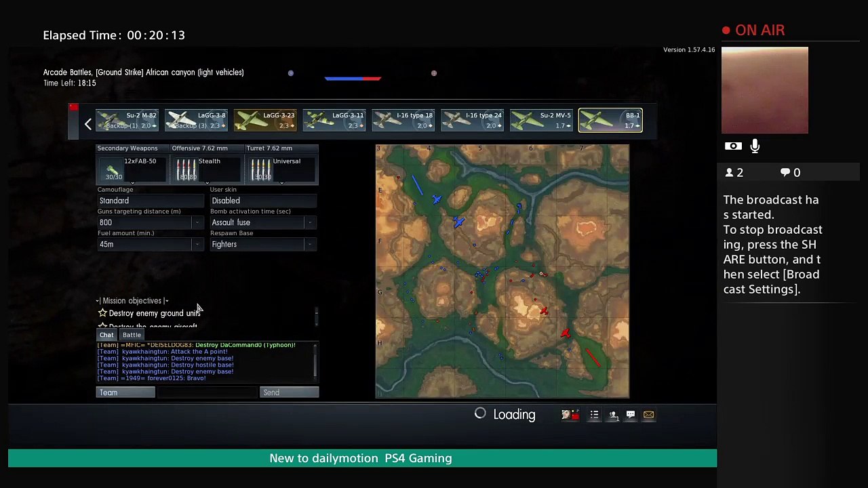Select the I-16 type 24 aircraft

point(473,121)
